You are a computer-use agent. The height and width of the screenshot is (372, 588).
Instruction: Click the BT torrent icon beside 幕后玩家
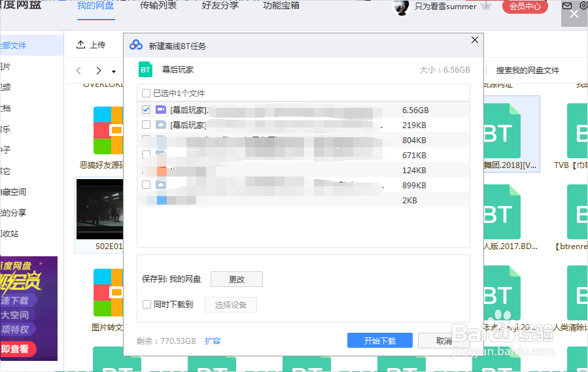tap(145, 69)
